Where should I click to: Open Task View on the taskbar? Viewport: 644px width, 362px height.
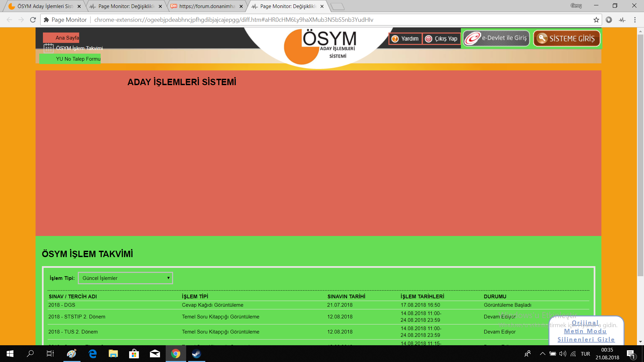click(x=50, y=354)
